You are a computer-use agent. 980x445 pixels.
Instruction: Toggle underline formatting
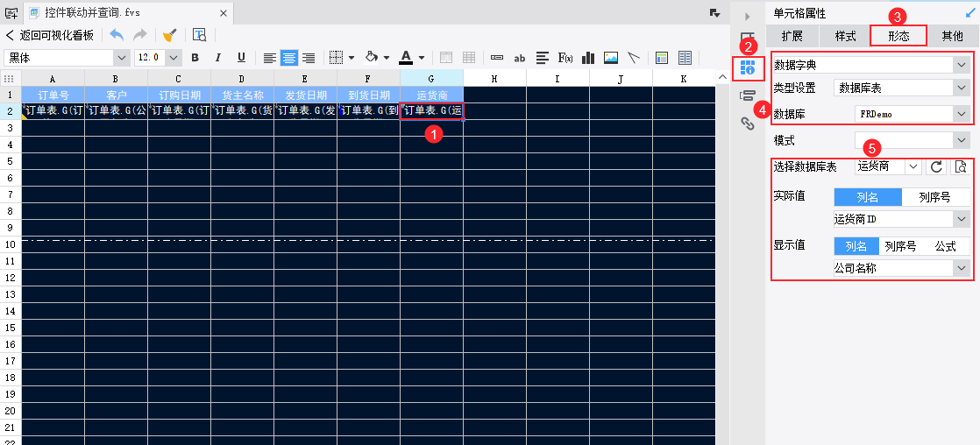pos(241,58)
